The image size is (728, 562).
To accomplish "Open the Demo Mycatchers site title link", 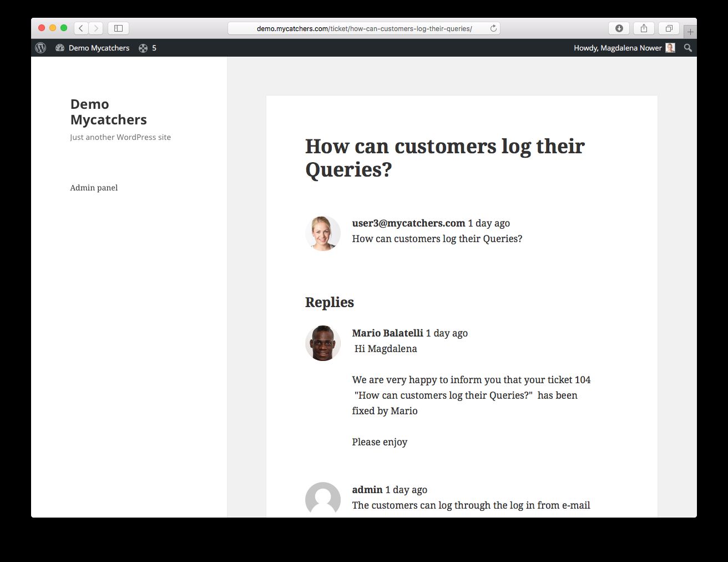I will click(x=108, y=112).
